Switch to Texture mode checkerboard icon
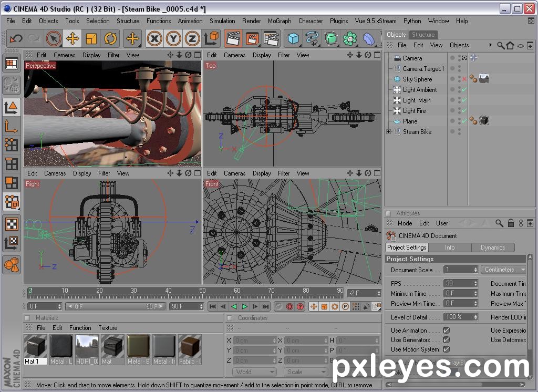The width and height of the screenshot is (538, 392). (12, 224)
